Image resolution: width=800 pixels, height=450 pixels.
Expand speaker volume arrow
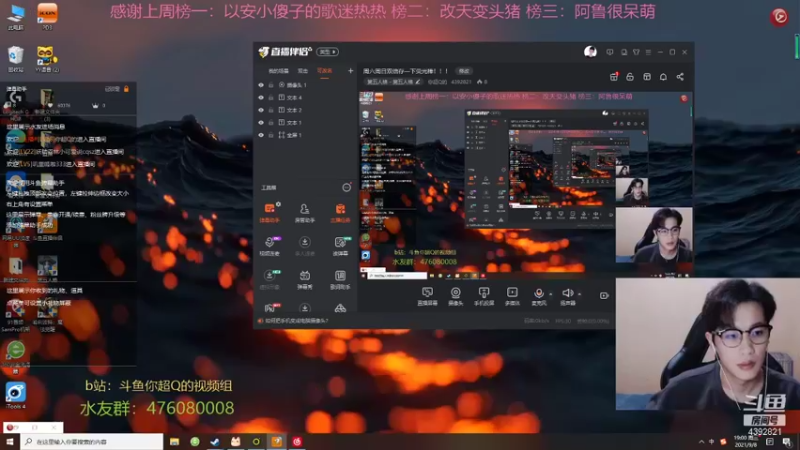tap(580, 294)
